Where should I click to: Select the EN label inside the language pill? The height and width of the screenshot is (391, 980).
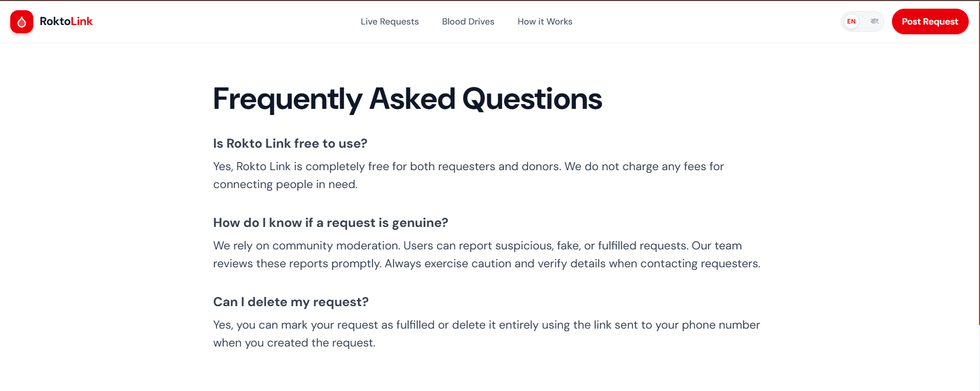[851, 21]
